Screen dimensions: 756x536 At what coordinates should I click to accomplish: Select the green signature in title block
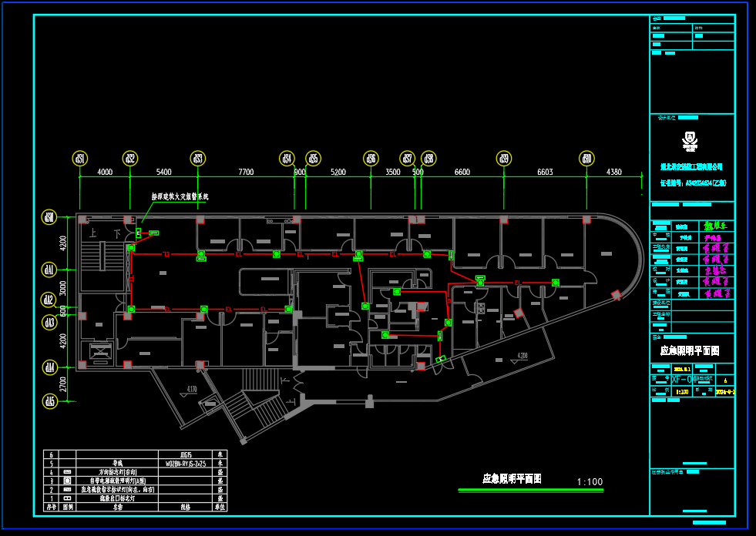(x=711, y=226)
